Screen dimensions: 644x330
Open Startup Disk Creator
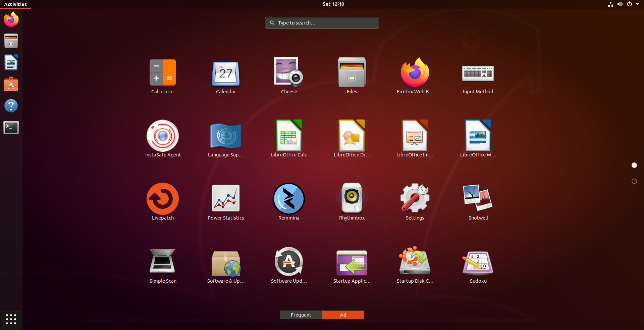tap(415, 261)
